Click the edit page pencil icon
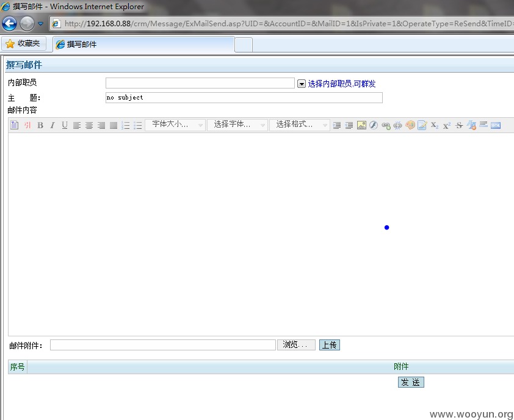The image size is (514, 420). 422,125
